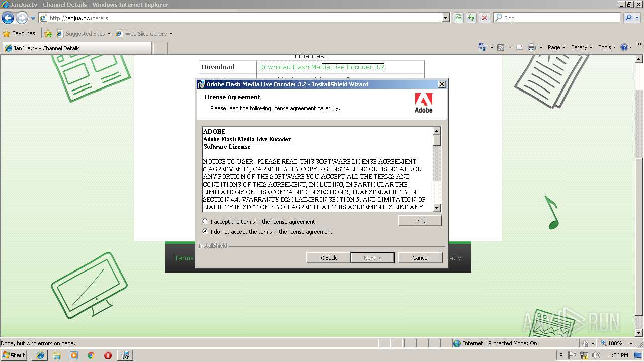Open the Favorites star button
The width and height of the screenshot is (644, 362).
pyautogui.click(x=19, y=33)
